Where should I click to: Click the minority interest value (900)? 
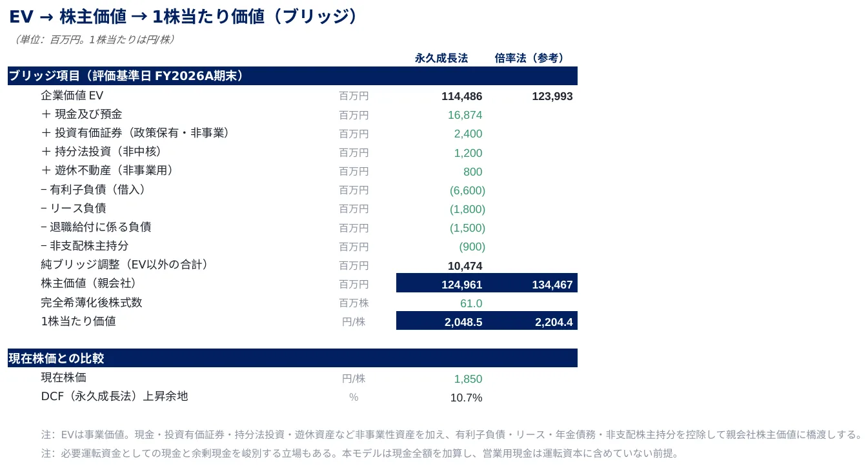click(x=472, y=247)
